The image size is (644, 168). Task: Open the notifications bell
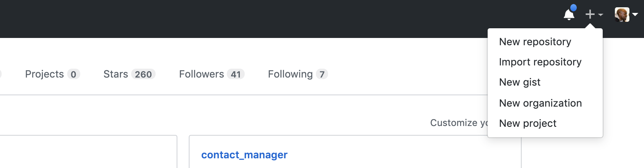[569, 15]
